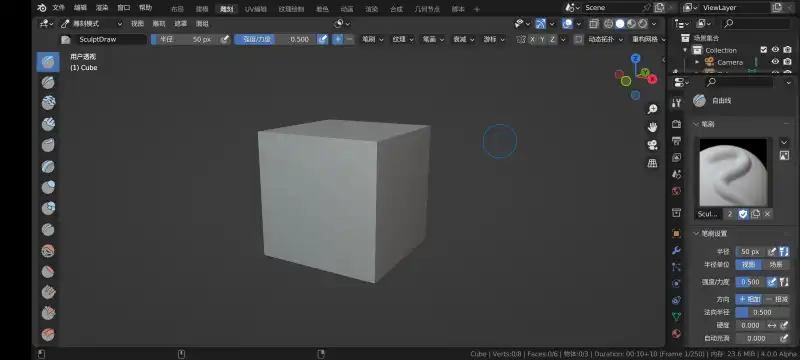Open the 游标 cursor dropdown

pos(494,39)
